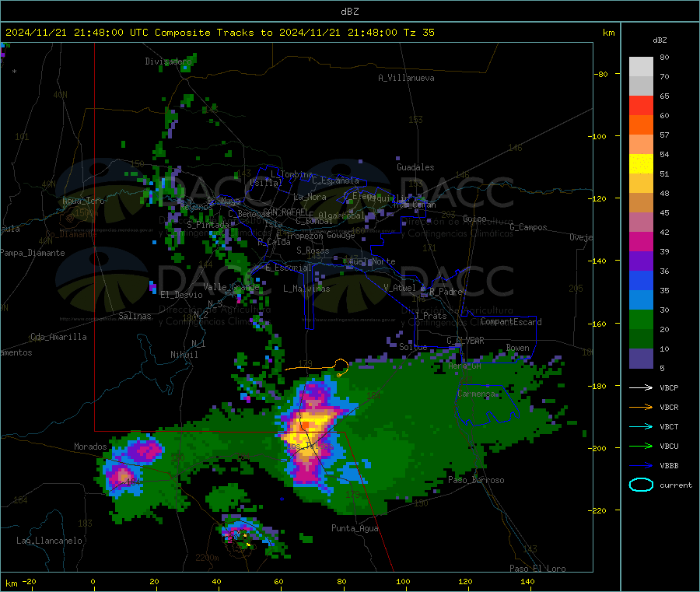
Task: Click the Guico place label
Action: [x=474, y=219]
